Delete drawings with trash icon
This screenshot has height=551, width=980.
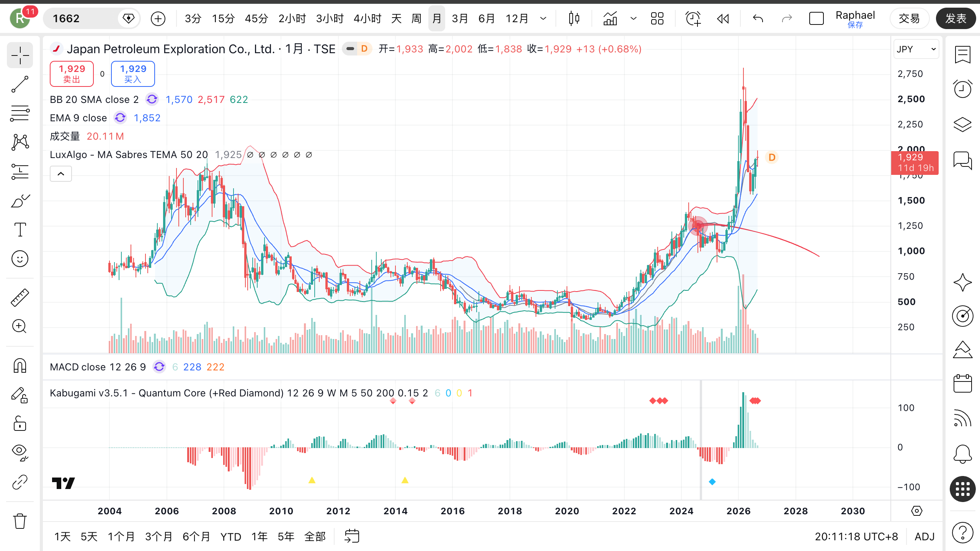point(20,521)
